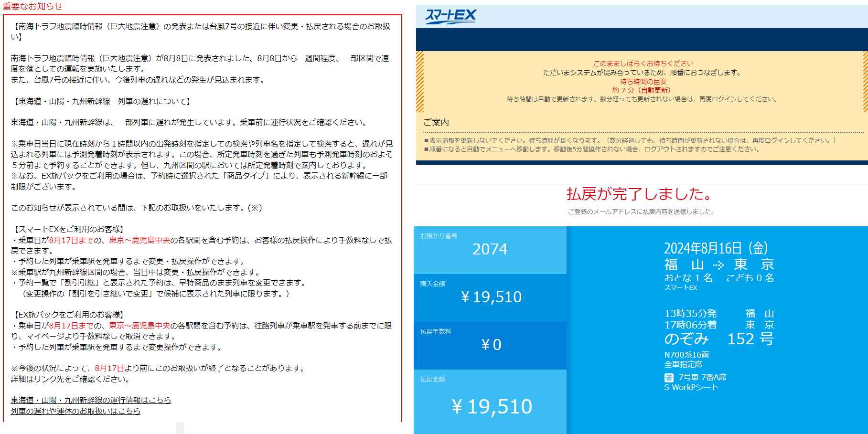Click the small スマートEX label under passenger count

click(681, 287)
